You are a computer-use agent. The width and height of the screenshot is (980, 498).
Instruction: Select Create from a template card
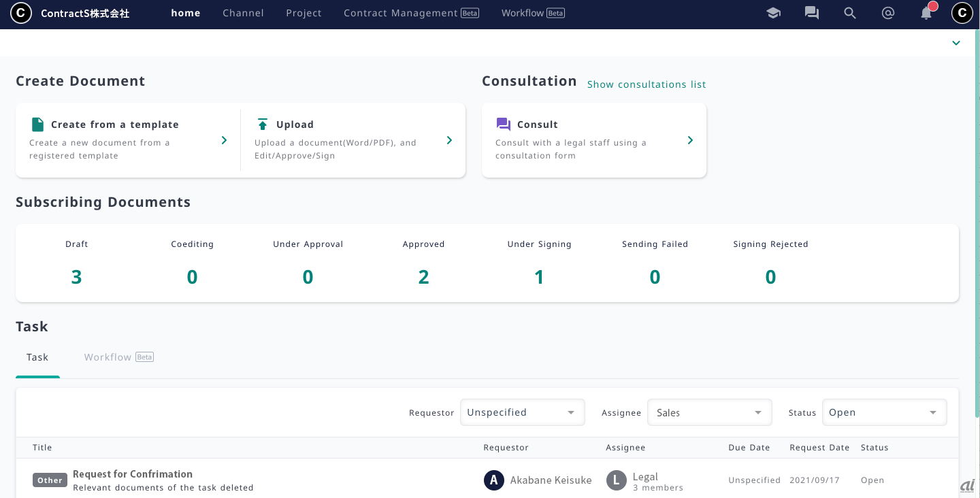pyautogui.click(x=128, y=140)
